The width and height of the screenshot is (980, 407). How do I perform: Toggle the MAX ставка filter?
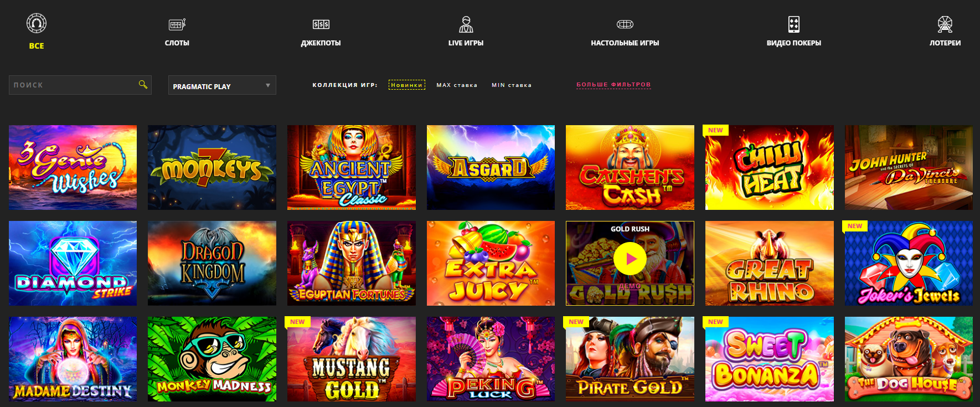coord(457,85)
